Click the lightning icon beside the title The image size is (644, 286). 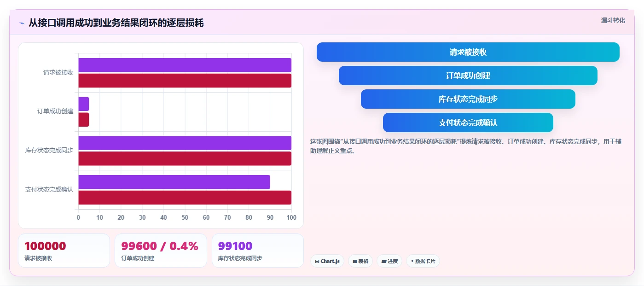[22, 23]
